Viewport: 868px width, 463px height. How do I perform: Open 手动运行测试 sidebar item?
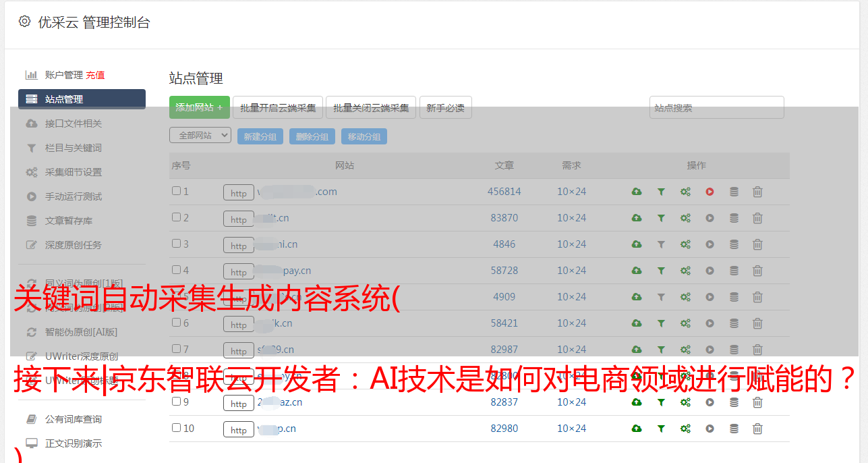point(74,196)
